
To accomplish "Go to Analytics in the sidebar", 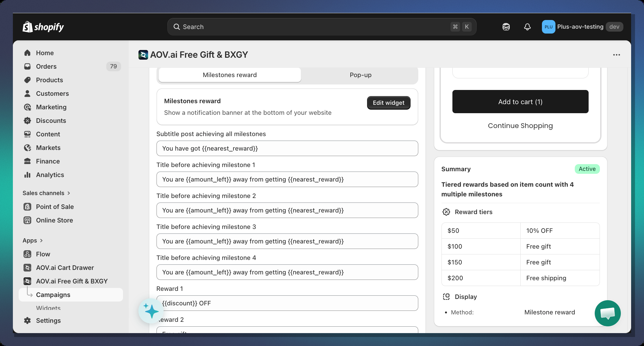I will point(50,175).
